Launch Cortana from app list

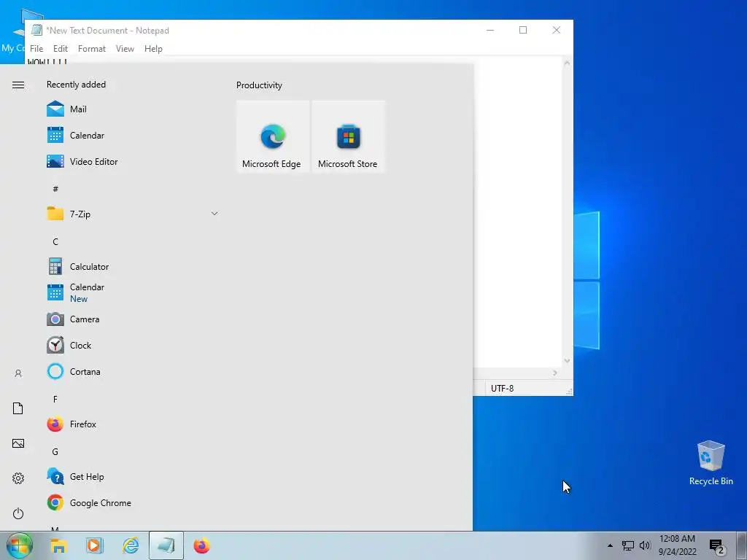(133, 371)
